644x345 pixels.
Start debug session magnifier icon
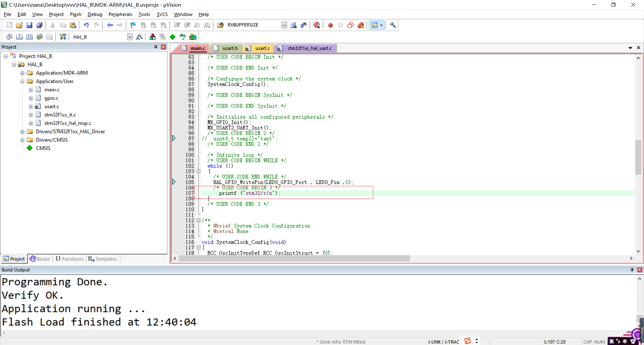point(317,25)
